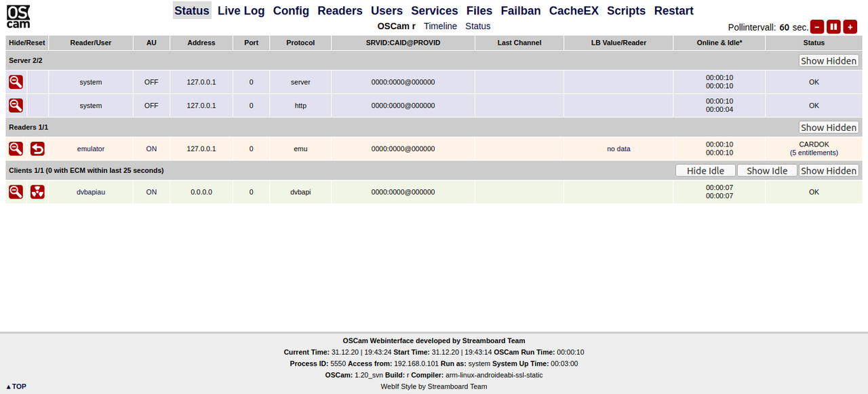Screen dimensions: 868x394
Task: Pause status polling
Action: coord(833,27)
